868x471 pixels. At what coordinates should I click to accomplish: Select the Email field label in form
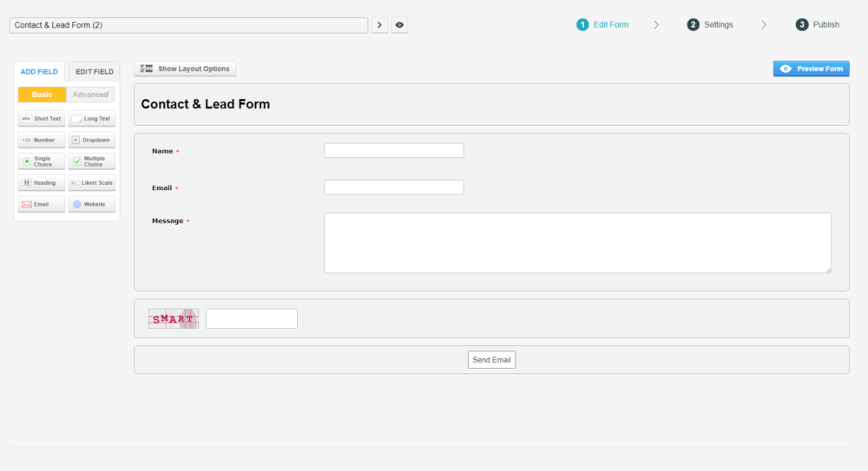pos(161,188)
